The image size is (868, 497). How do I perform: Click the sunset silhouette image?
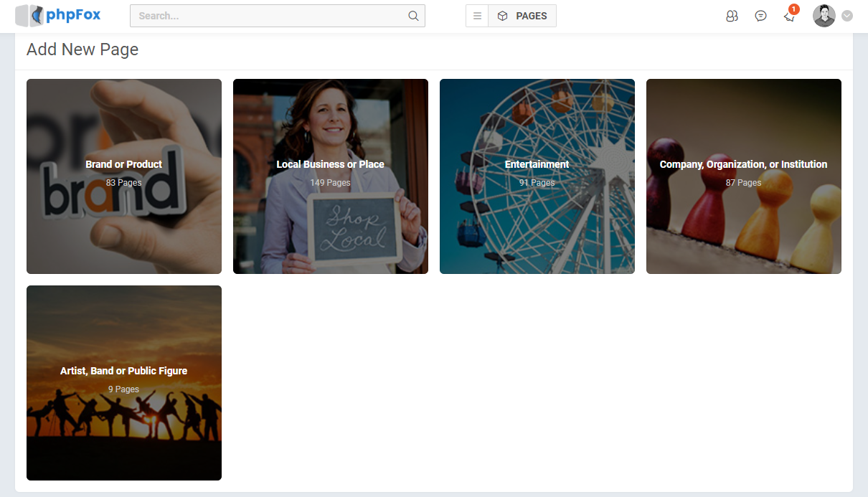click(123, 430)
